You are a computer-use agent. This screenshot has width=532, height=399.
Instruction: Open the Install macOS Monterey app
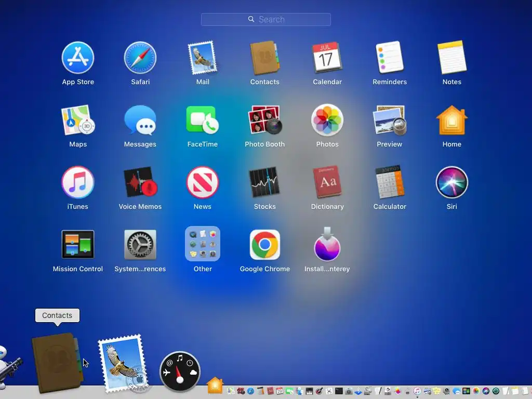(x=327, y=244)
